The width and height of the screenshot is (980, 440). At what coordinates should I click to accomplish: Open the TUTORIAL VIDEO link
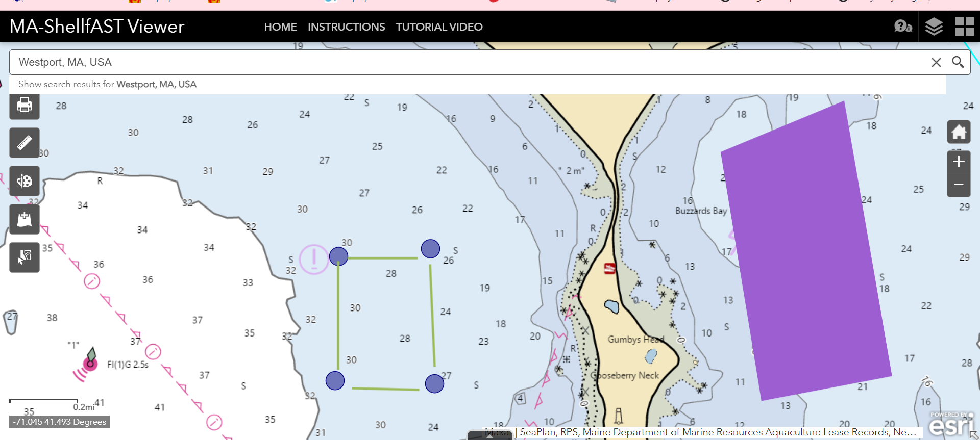[x=439, y=27]
